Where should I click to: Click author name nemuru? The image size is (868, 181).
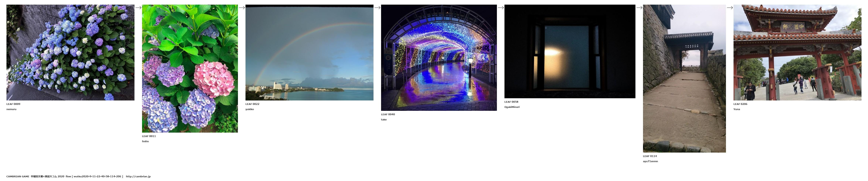(x=11, y=110)
